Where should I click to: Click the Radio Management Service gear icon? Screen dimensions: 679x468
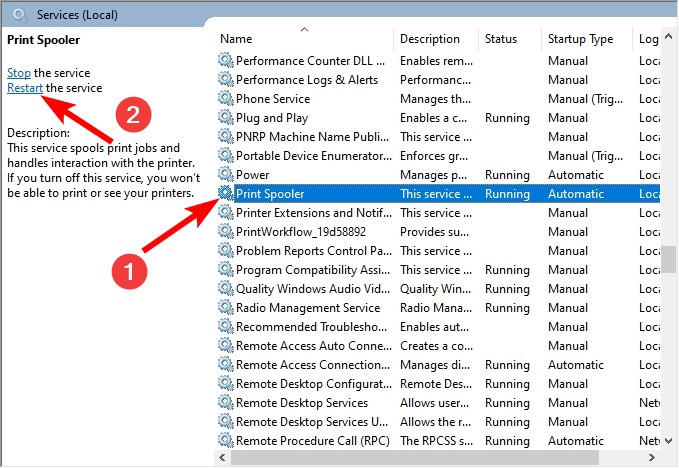(226, 307)
